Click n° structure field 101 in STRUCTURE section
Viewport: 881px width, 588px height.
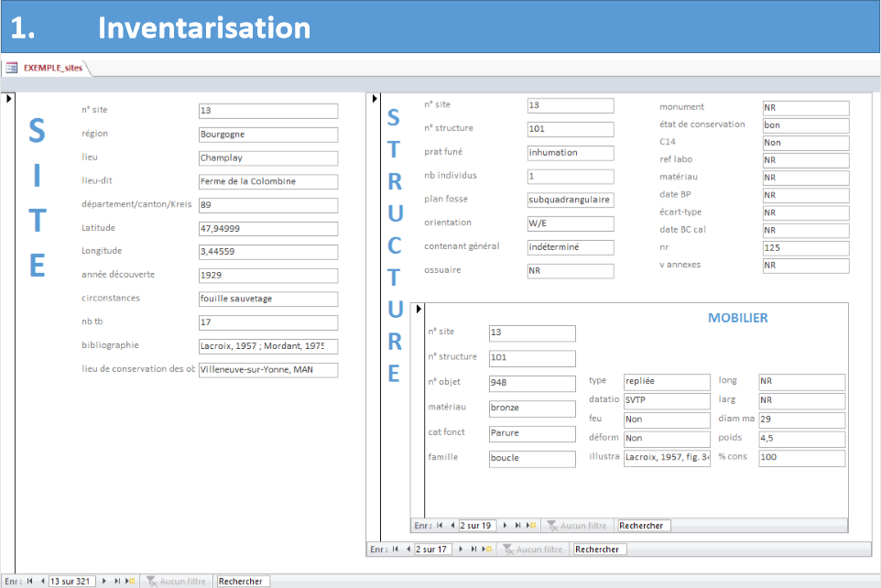(571, 129)
